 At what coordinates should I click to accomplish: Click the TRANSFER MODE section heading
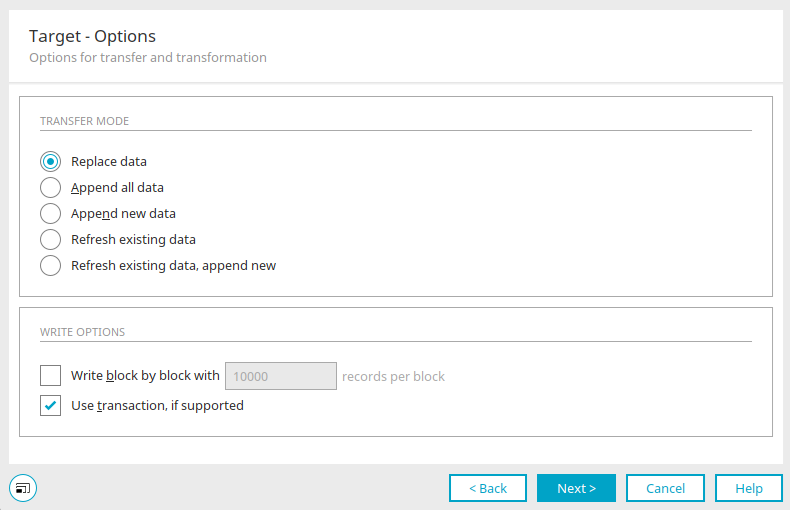pos(85,121)
